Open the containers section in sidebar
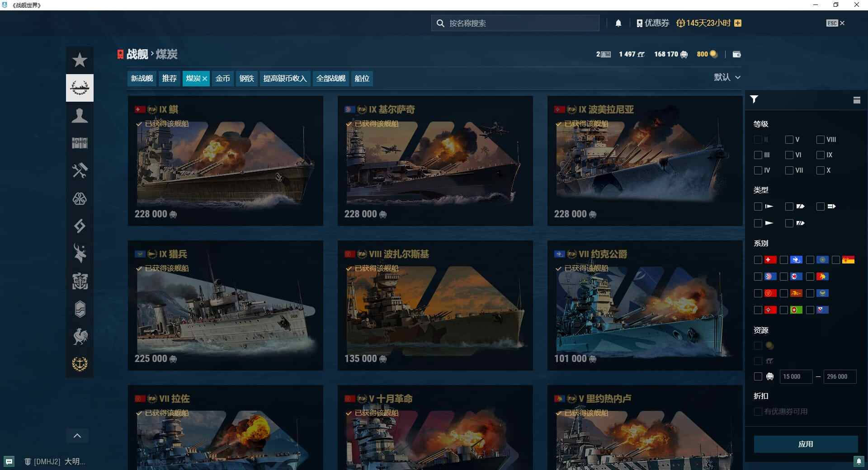Viewport: 868px width, 470px height. pyautogui.click(x=80, y=143)
